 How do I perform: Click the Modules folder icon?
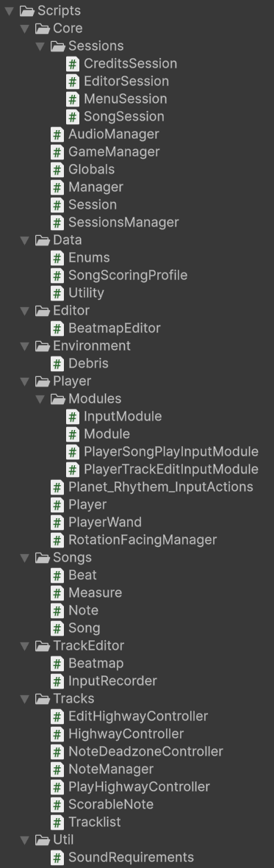point(58,398)
